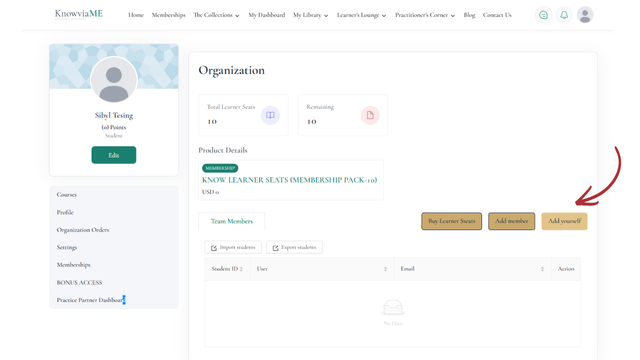The image size is (640, 360).
Task: Click the Total Learner Seats book icon
Action: coord(270,115)
